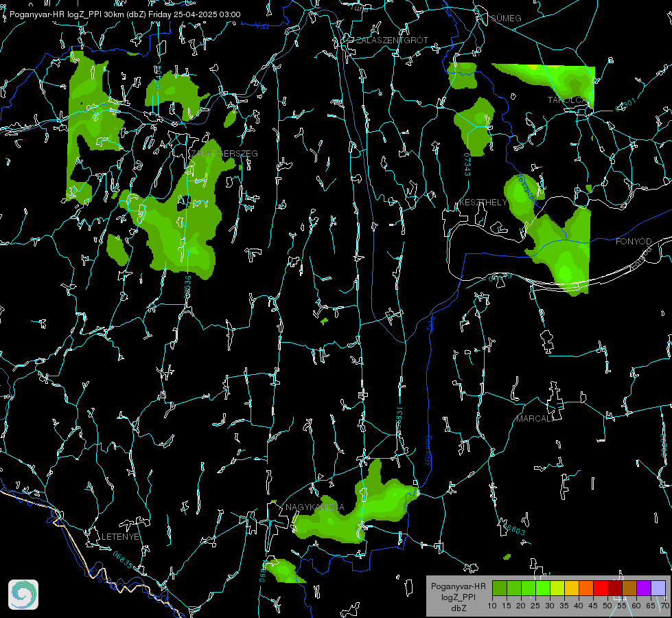Click the legend scale value "25"

[535, 606]
